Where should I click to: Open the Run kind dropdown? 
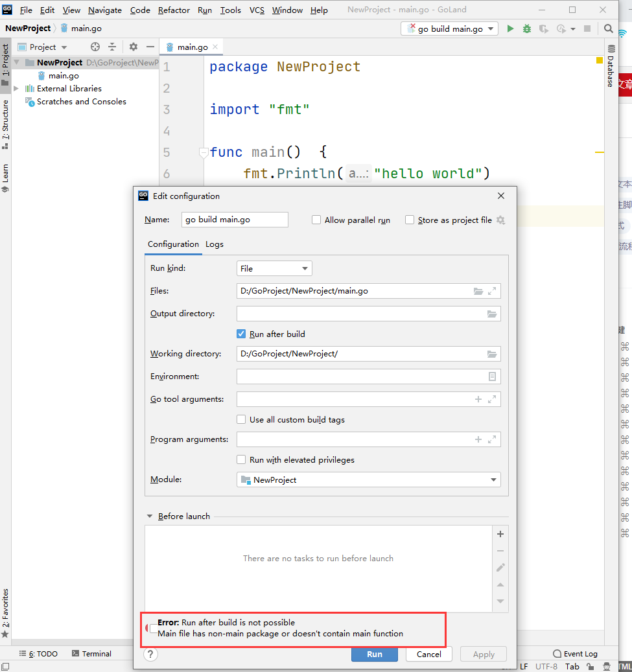tap(274, 268)
